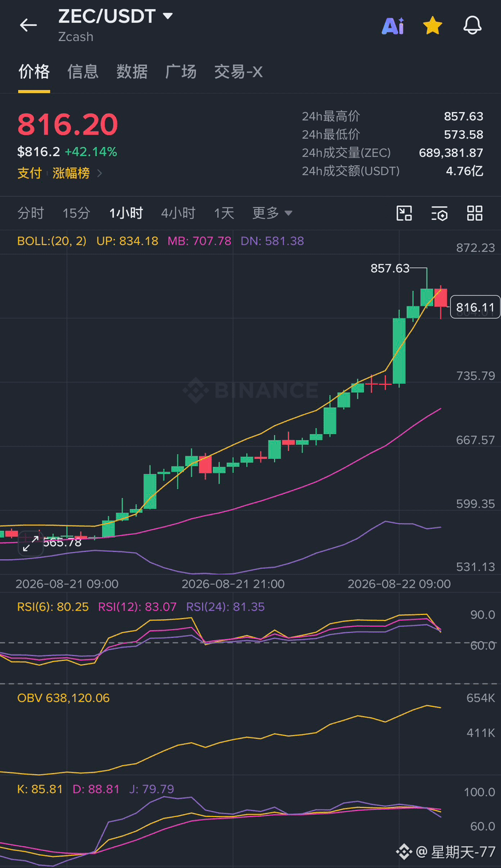Tap the 857.63 high label on chart
The height and width of the screenshot is (868, 501).
(x=390, y=268)
